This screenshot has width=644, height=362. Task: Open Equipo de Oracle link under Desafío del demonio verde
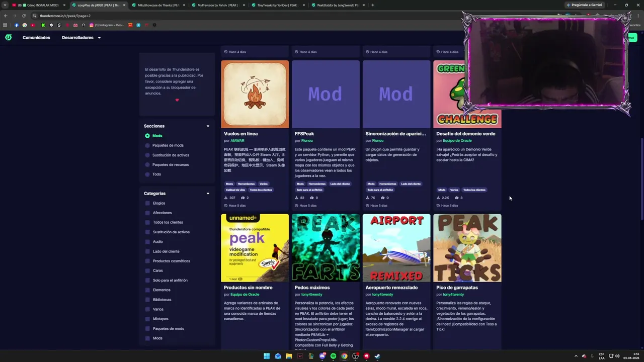click(457, 141)
